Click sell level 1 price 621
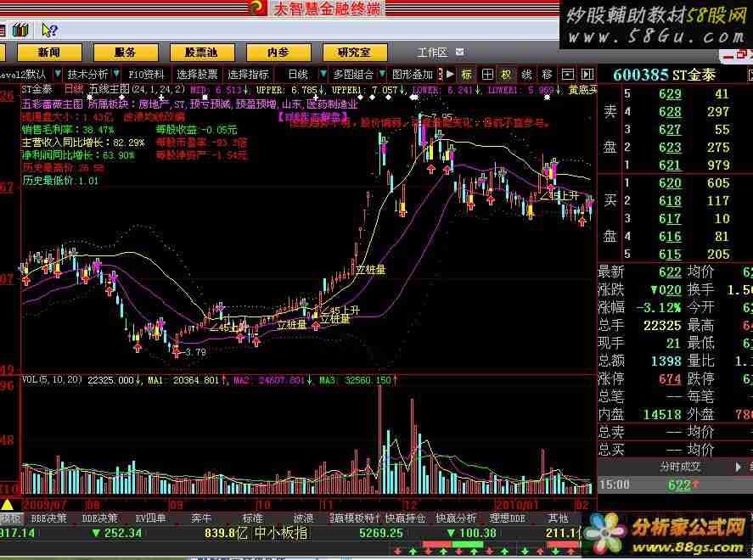Image resolution: width=753 pixels, height=560 pixels. coord(670,165)
